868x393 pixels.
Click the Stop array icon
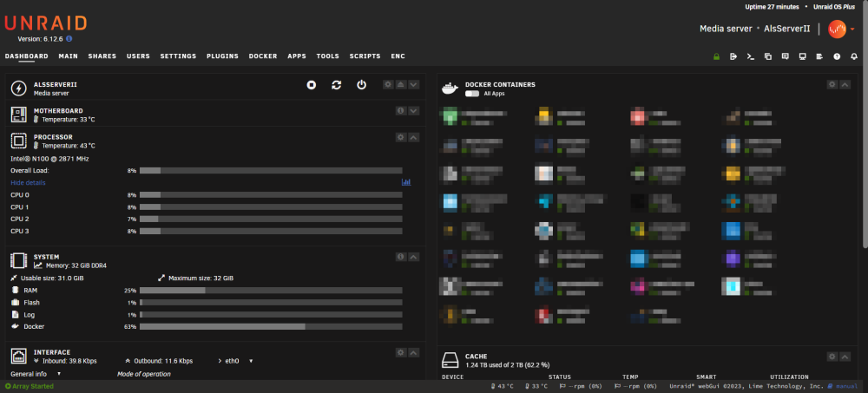(312, 85)
